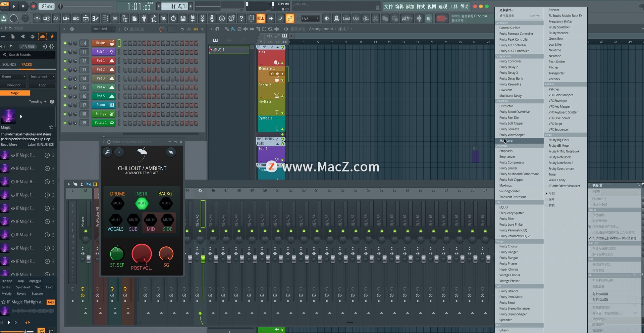Click the Read More link

click(9, 145)
